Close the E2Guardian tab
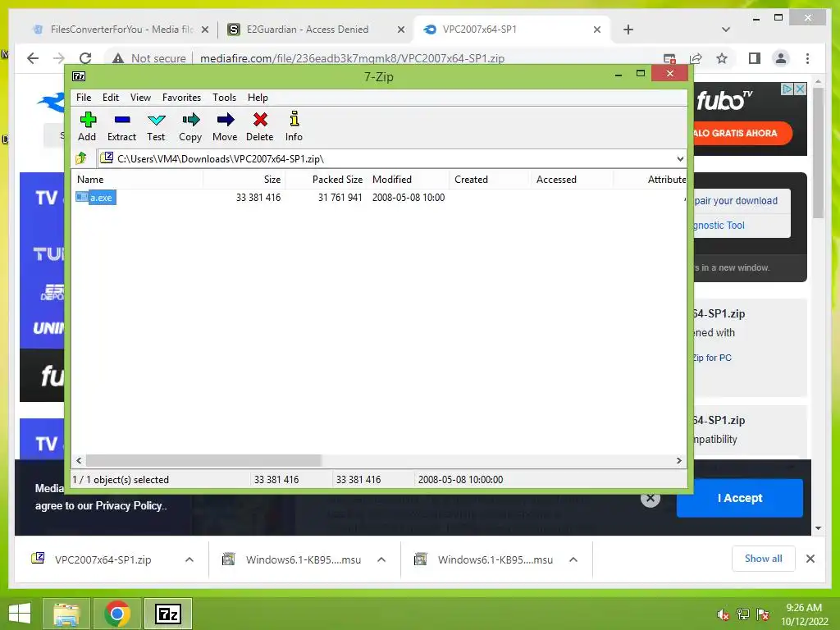The height and width of the screenshot is (630, 840). [x=400, y=30]
